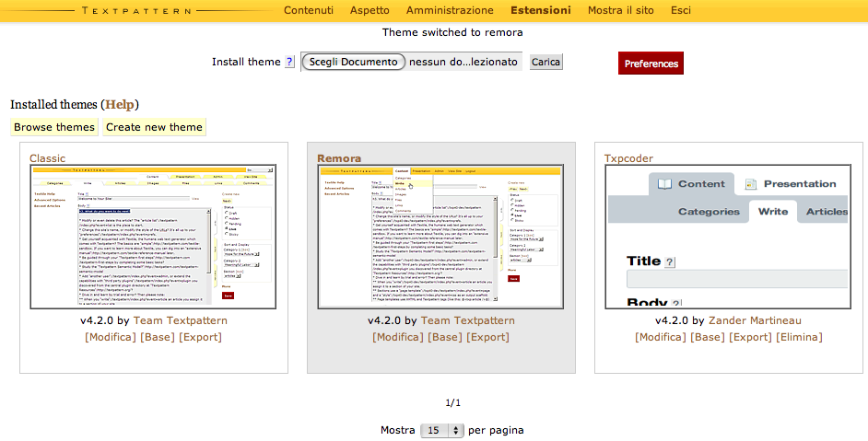
Task: Open the Classic theme title link
Action: tap(47, 158)
